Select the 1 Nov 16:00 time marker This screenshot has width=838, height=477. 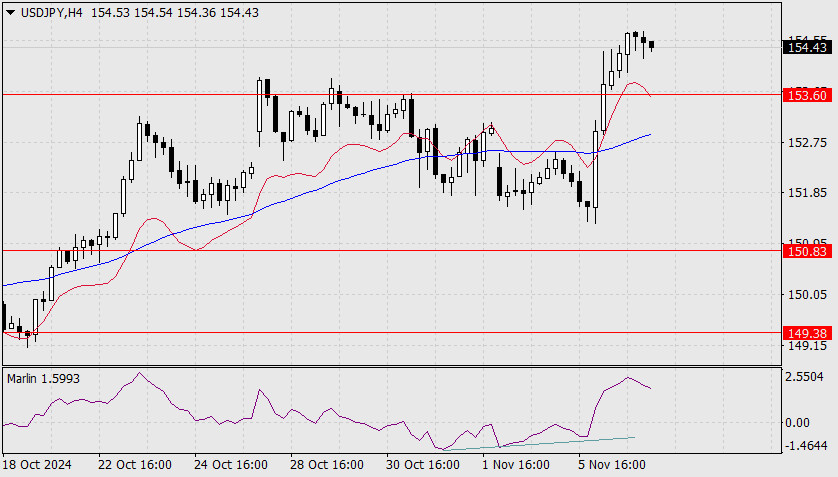[516, 465]
